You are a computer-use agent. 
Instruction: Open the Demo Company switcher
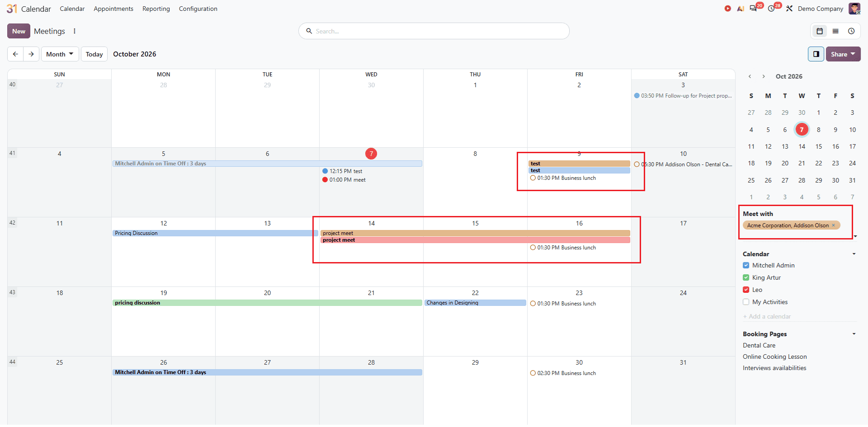point(821,9)
